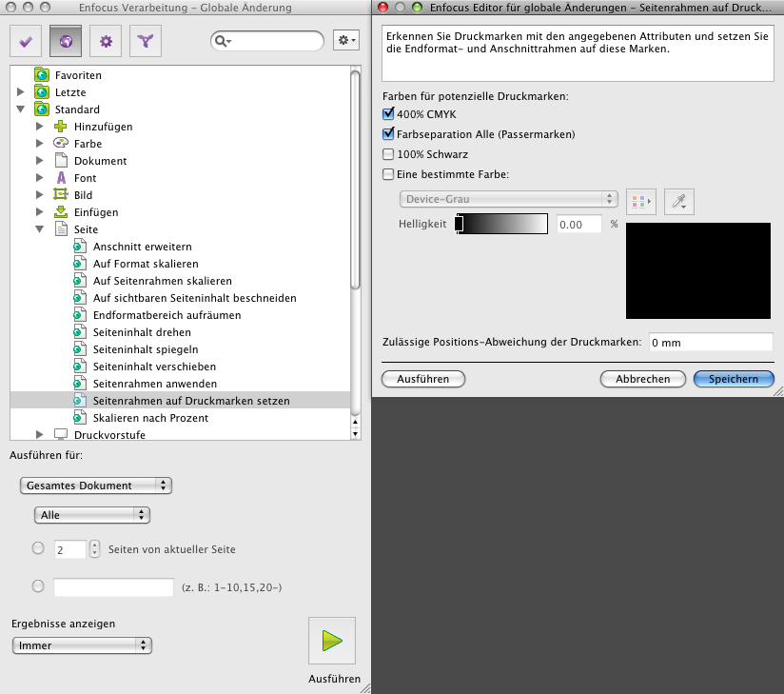Uncheck the 400% CMYK checkbox
The height and width of the screenshot is (694, 784).
388,114
